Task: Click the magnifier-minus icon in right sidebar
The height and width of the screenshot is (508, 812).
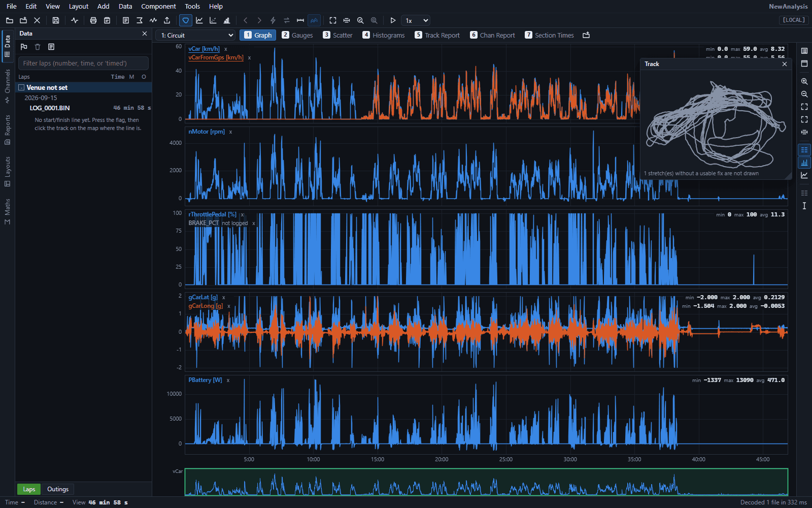Action: coord(804,94)
